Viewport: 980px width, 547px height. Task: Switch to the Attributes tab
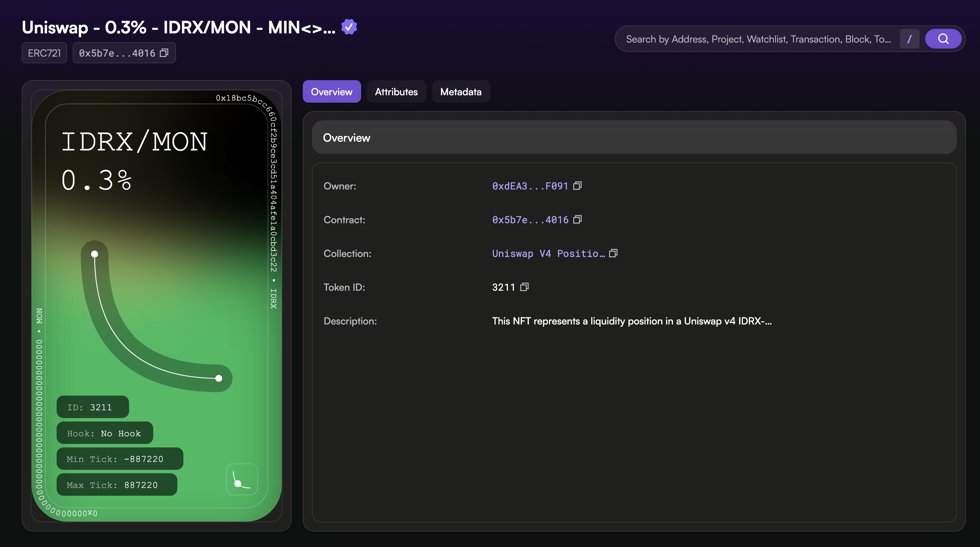[396, 92]
